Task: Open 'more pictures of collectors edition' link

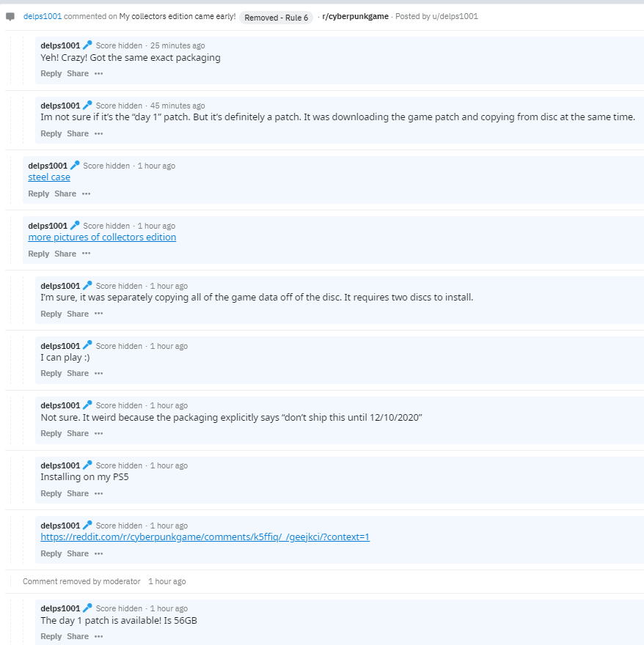Action: (x=102, y=237)
